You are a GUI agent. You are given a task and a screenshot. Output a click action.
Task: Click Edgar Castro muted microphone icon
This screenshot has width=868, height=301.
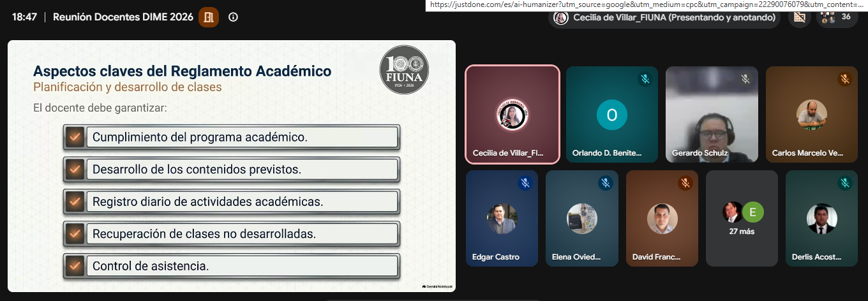click(x=525, y=183)
